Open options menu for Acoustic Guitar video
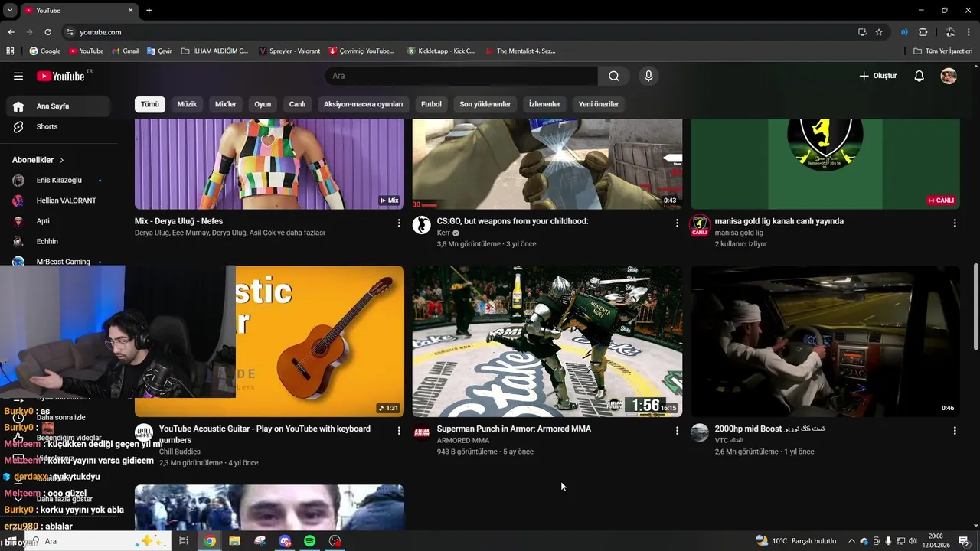980x551 pixels. click(x=399, y=431)
